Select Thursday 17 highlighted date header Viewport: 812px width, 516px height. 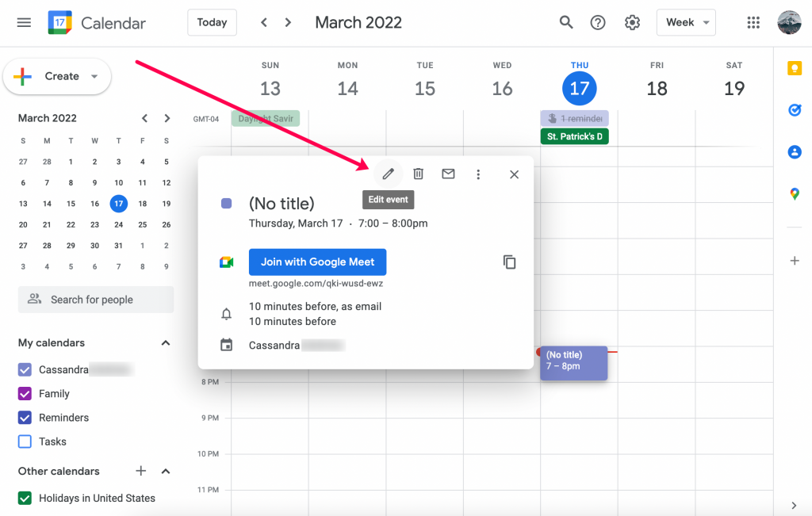click(x=580, y=88)
